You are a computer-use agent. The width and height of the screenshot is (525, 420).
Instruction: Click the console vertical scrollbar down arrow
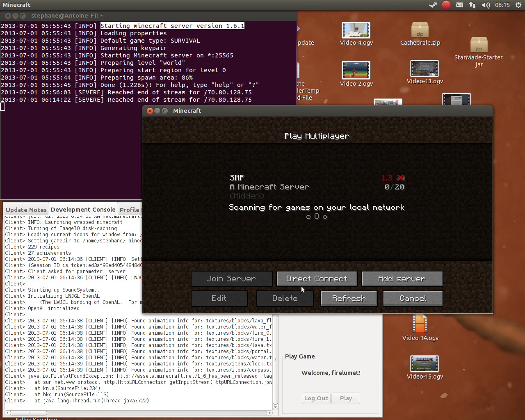click(276, 407)
